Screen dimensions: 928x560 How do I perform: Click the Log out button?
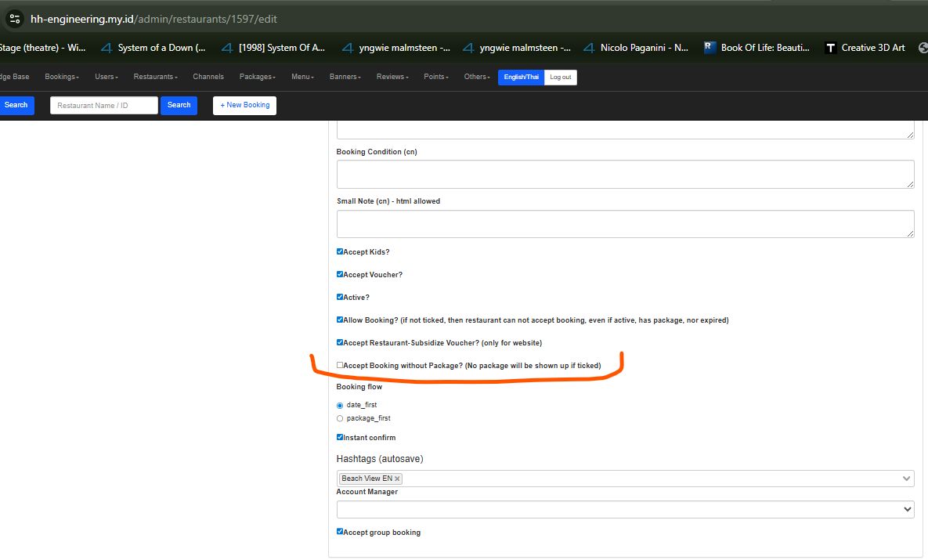click(x=561, y=78)
